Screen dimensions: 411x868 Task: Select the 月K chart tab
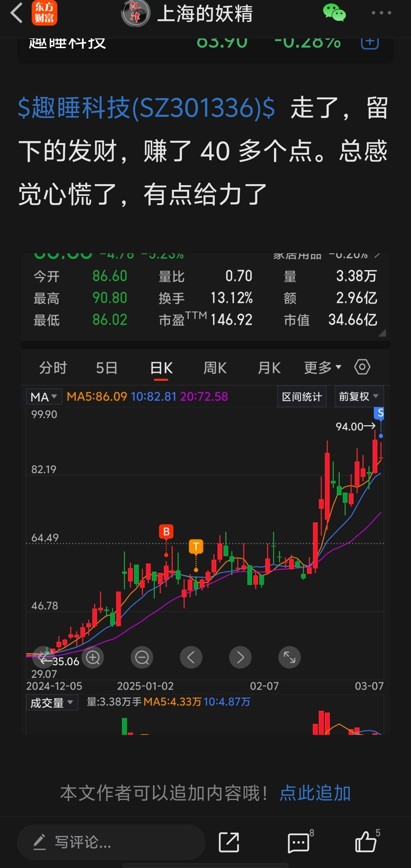tap(269, 368)
